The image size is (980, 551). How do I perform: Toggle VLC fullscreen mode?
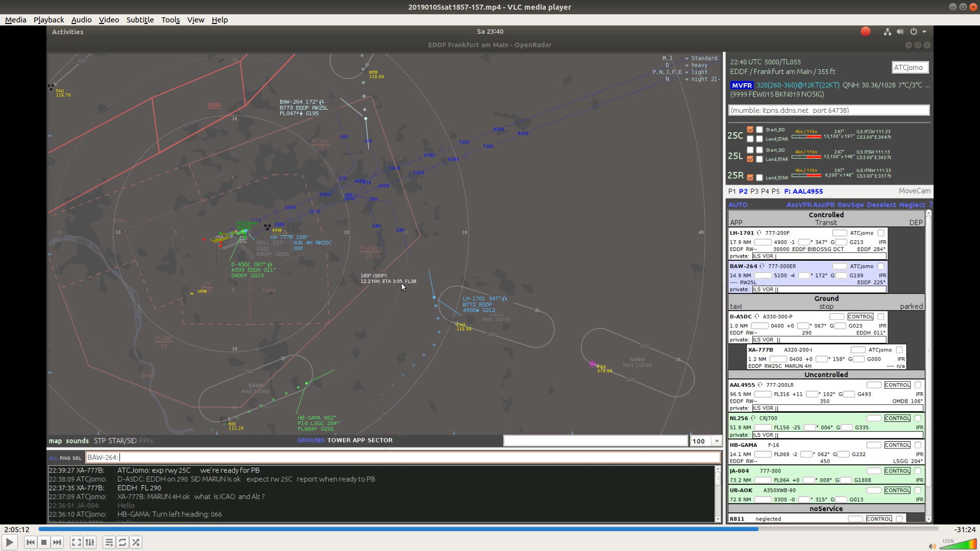[x=77, y=542]
